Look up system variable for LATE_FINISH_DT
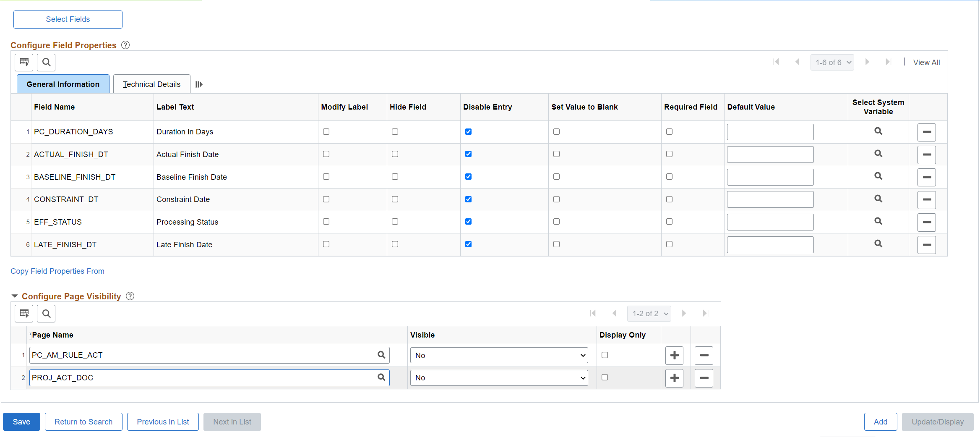The image size is (980, 440). pyautogui.click(x=878, y=244)
